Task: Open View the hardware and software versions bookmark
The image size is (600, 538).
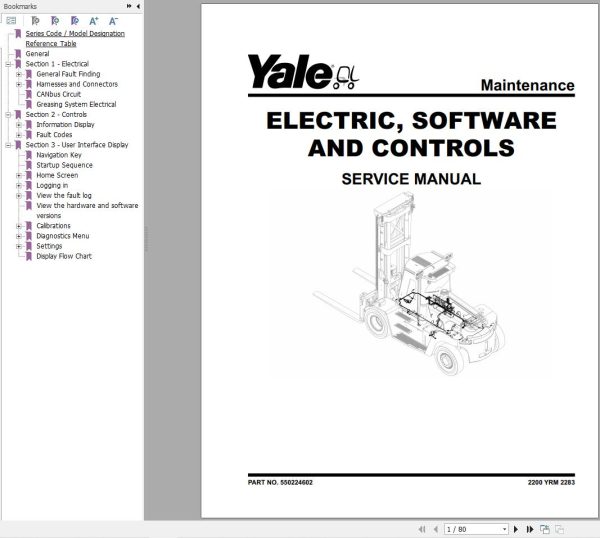Action: [x=87, y=210]
